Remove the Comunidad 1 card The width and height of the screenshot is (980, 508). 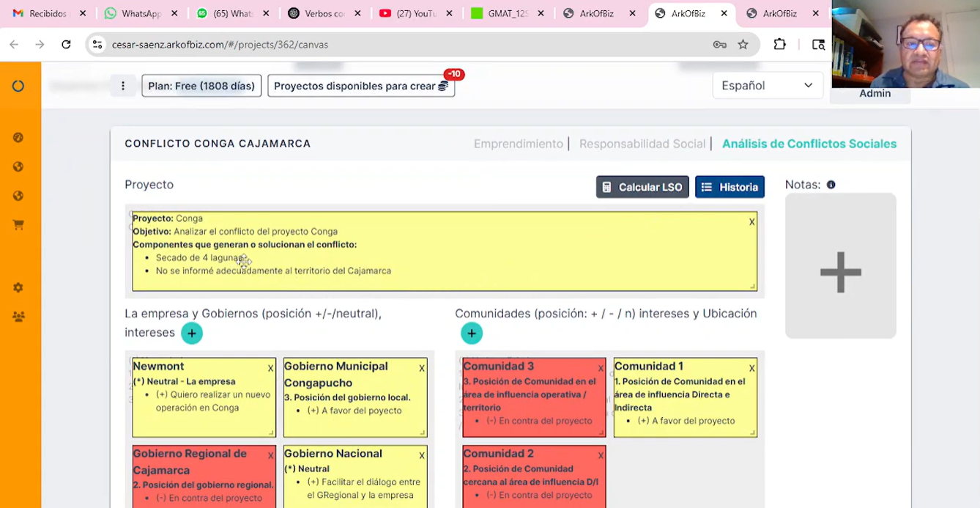pyautogui.click(x=751, y=368)
